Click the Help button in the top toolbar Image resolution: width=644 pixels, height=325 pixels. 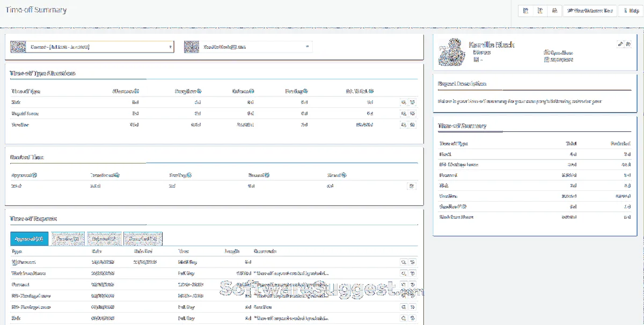click(x=631, y=11)
